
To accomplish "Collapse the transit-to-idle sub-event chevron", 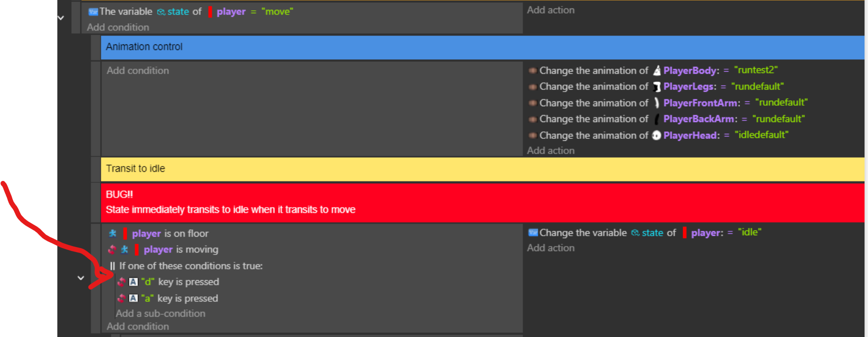I will 81,278.
